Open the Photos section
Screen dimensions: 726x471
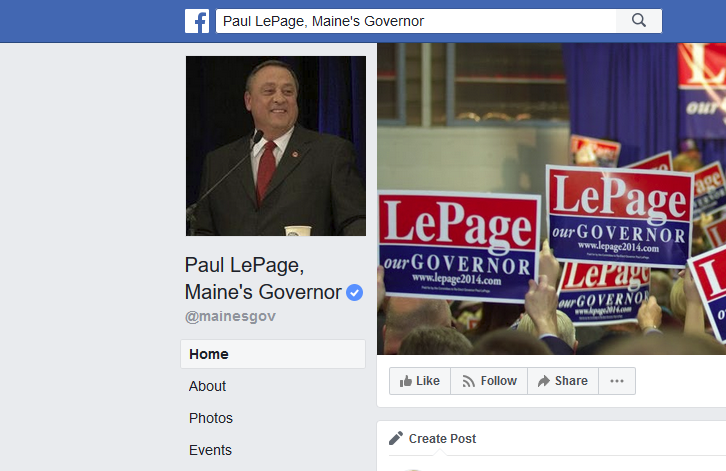click(x=211, y=418)
